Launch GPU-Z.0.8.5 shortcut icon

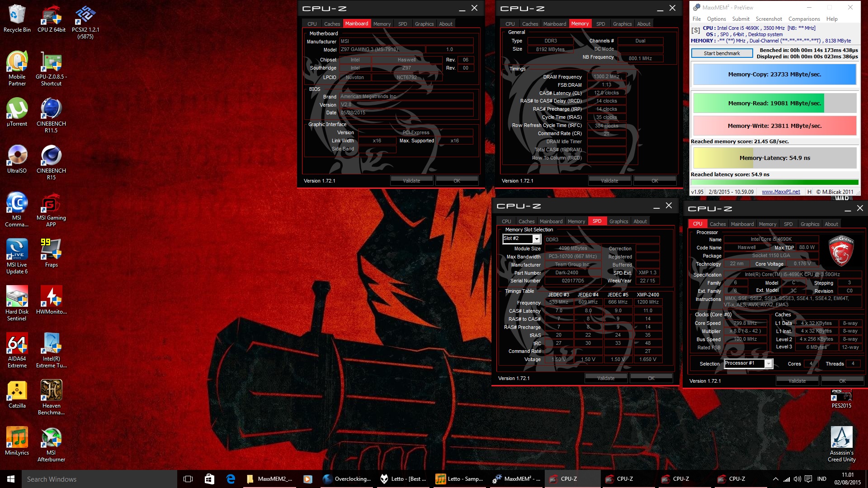[x=52, y=68]
